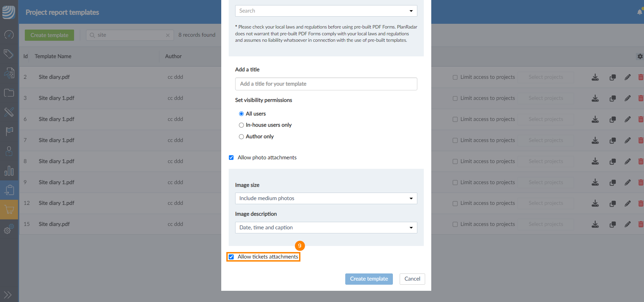Open the statistics bar chart sidebar icon
Viewport: 644px width, 302px height.
9,171
